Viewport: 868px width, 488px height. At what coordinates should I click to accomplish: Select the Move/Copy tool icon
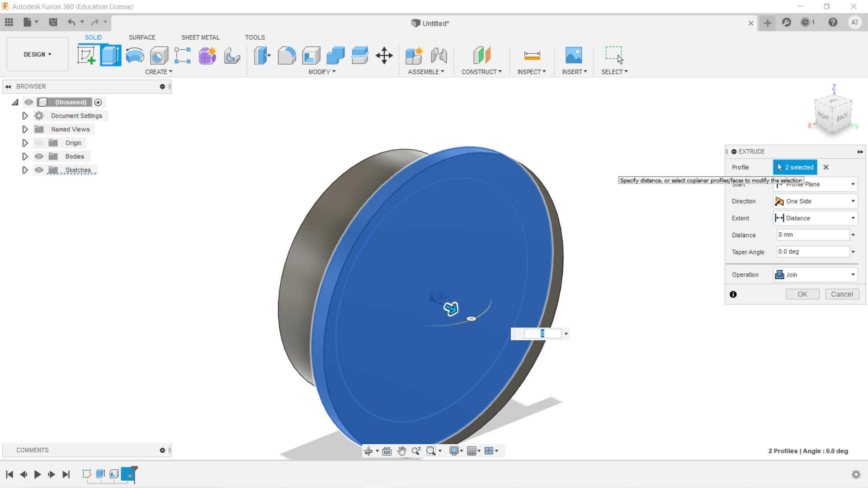(x=384, y=56)
